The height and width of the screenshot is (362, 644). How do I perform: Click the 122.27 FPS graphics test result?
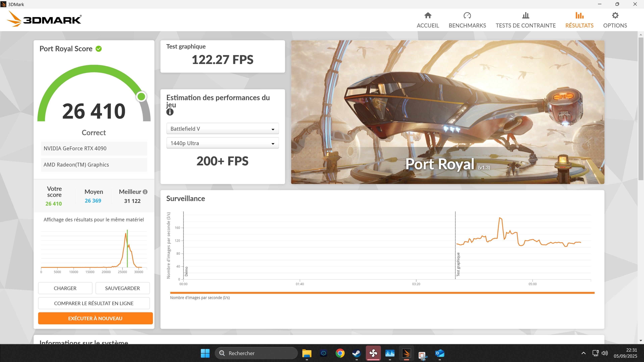click(222, 60)
